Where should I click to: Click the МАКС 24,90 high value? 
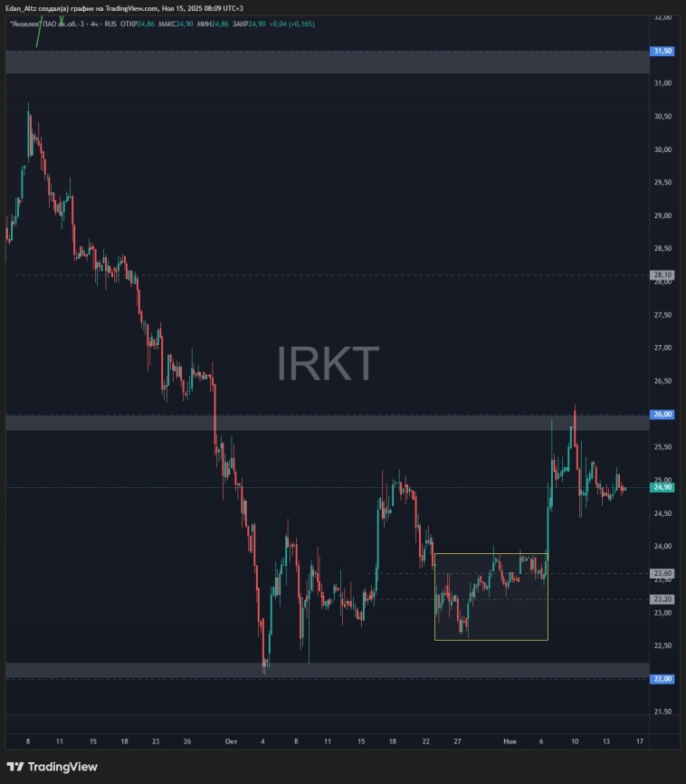tap(176, 24)
